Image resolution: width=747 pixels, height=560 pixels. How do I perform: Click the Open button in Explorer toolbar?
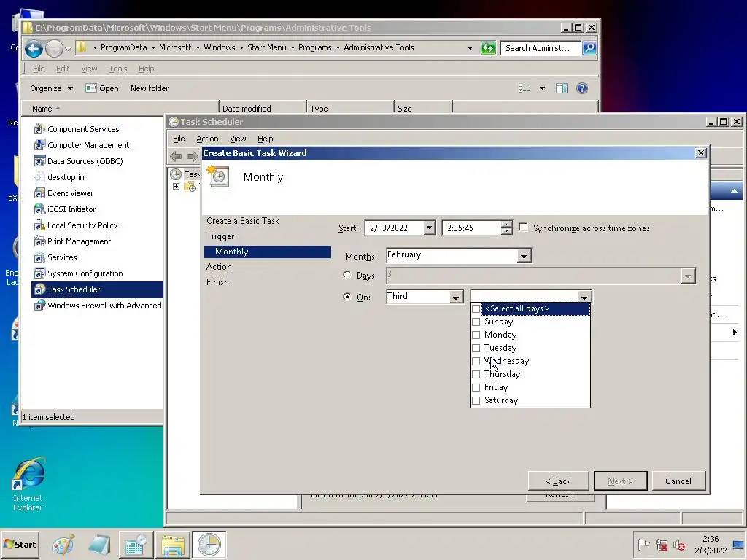click(x=102, y=88)
